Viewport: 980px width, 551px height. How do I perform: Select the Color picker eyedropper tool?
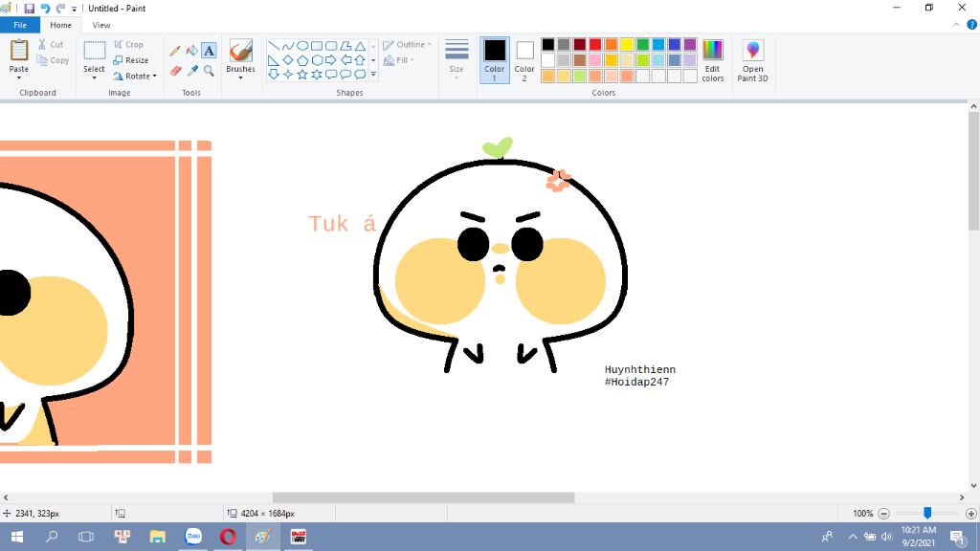click(191, 71)
